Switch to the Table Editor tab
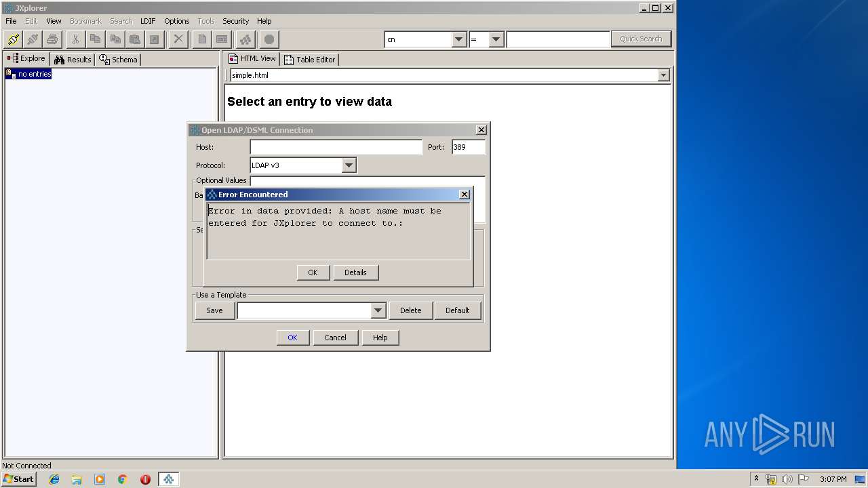The height and width of the screenshot is (488, 868). point(309,60)
